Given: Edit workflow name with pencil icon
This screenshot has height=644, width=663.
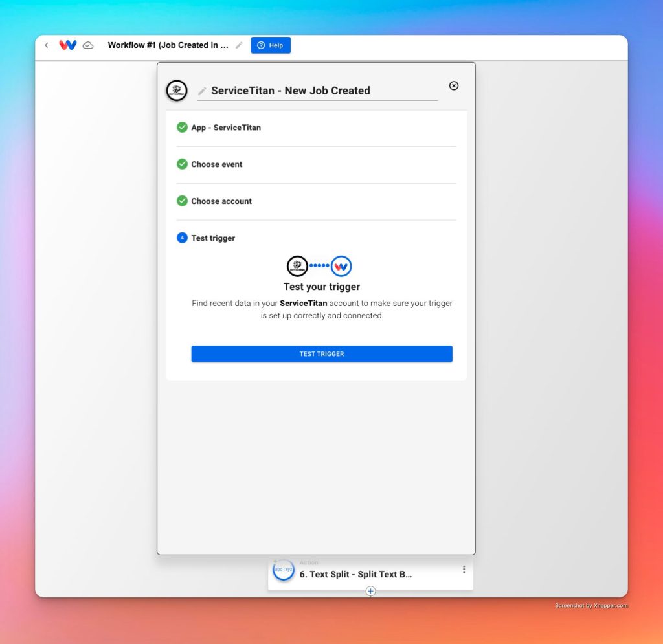Looking at the screenshot, I should [239, 45].
